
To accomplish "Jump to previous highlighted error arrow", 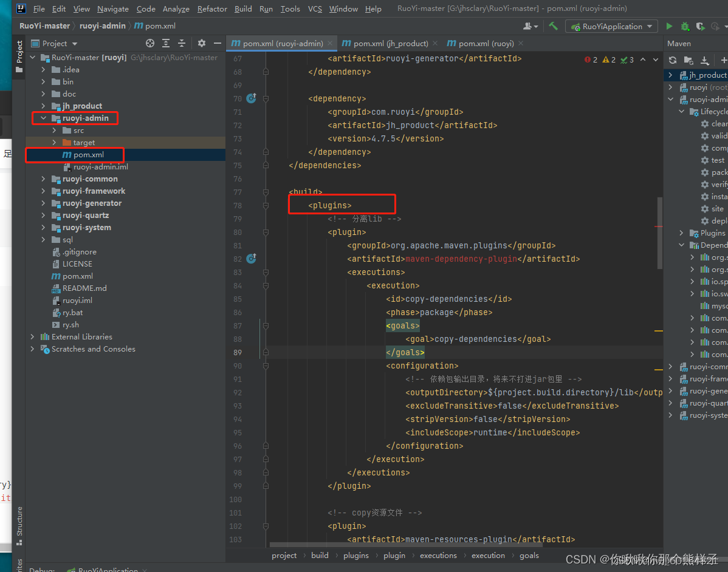I will pos(643,60).
